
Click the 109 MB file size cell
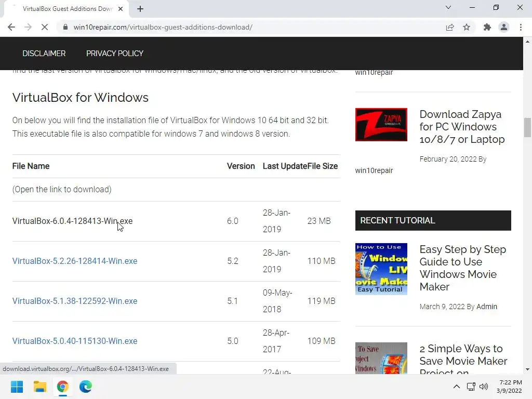click(x=321, y=341)
